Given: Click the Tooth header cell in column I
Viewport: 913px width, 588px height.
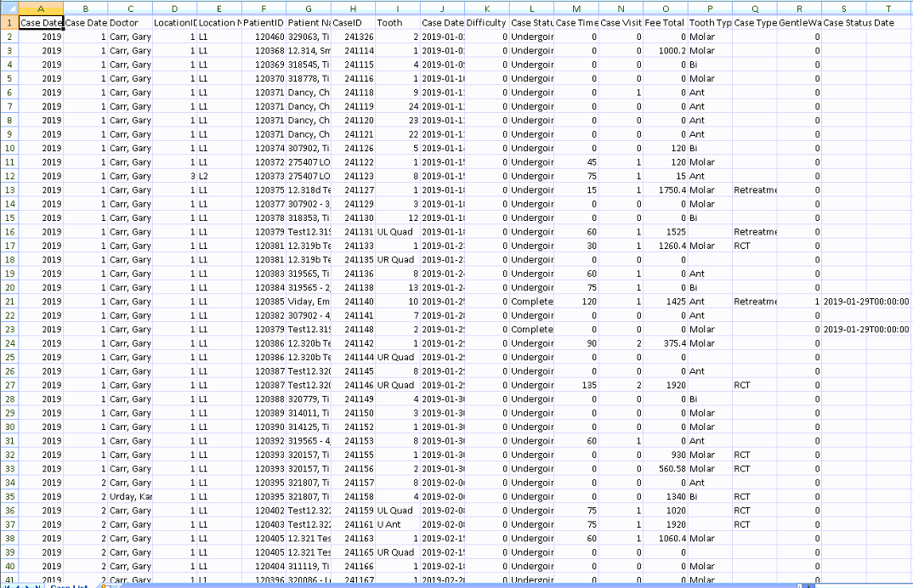Looking at the screenshot, I should click(x=397, y=23).
